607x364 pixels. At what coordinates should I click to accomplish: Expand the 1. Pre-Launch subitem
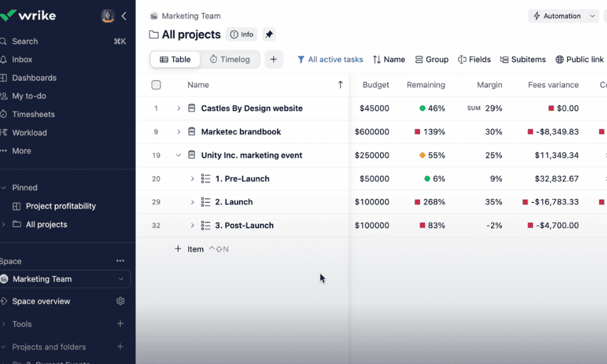[x=192, y=179]
